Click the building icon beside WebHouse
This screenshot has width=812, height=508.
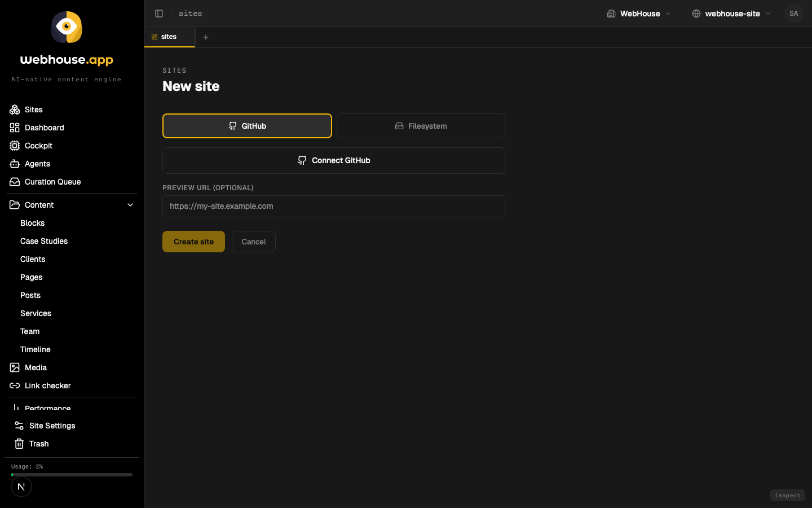[x=611, y=14]
